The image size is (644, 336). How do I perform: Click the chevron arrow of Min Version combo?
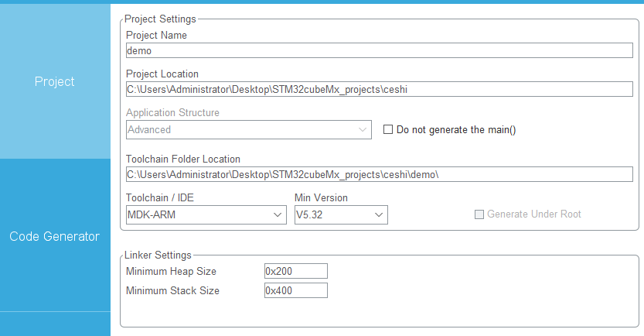379,214
